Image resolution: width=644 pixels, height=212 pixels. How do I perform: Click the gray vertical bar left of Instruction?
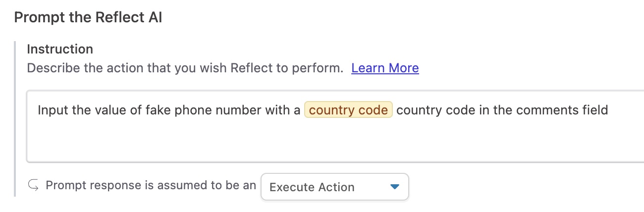15,119
